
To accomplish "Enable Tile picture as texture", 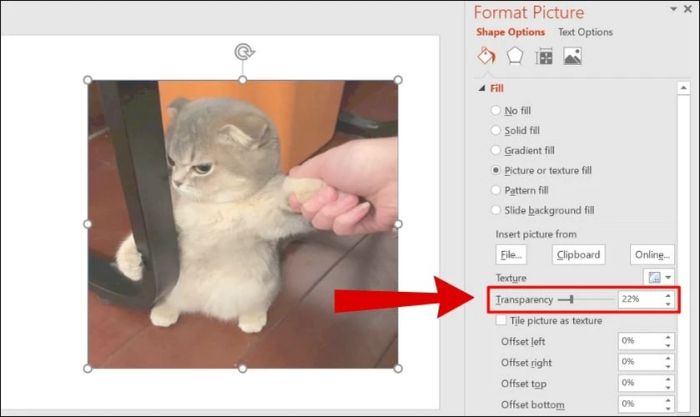I will click(x=501, y=320).
